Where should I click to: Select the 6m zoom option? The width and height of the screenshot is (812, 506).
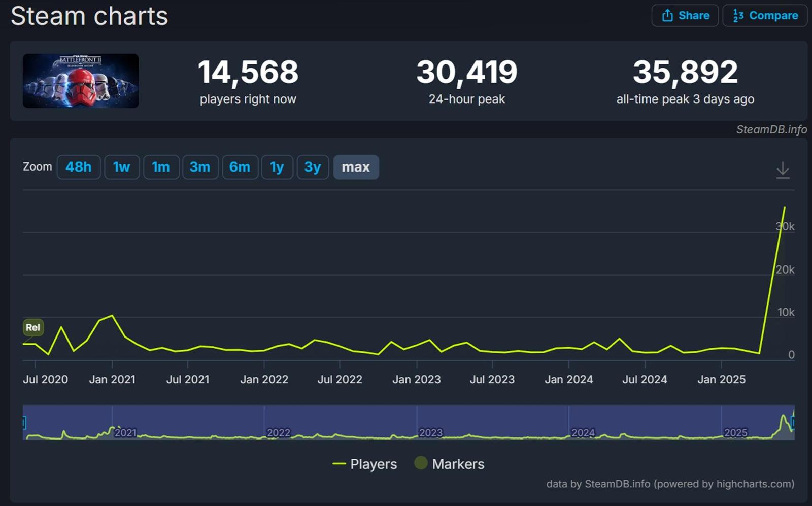pyautogui.click(x=240, y=167)
